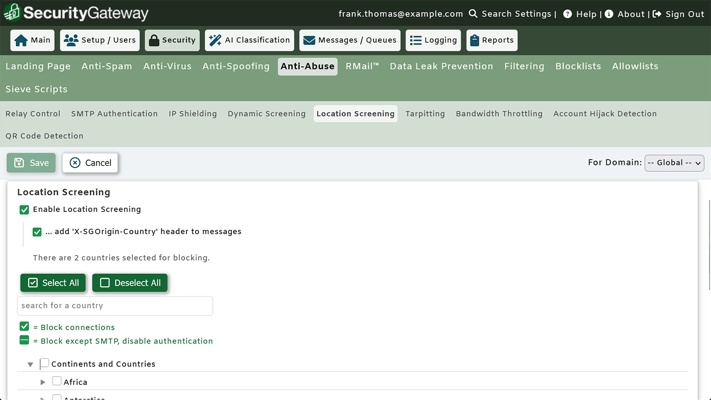
Task: Click the frank.thomas@example.com account text
Action: 401,14
